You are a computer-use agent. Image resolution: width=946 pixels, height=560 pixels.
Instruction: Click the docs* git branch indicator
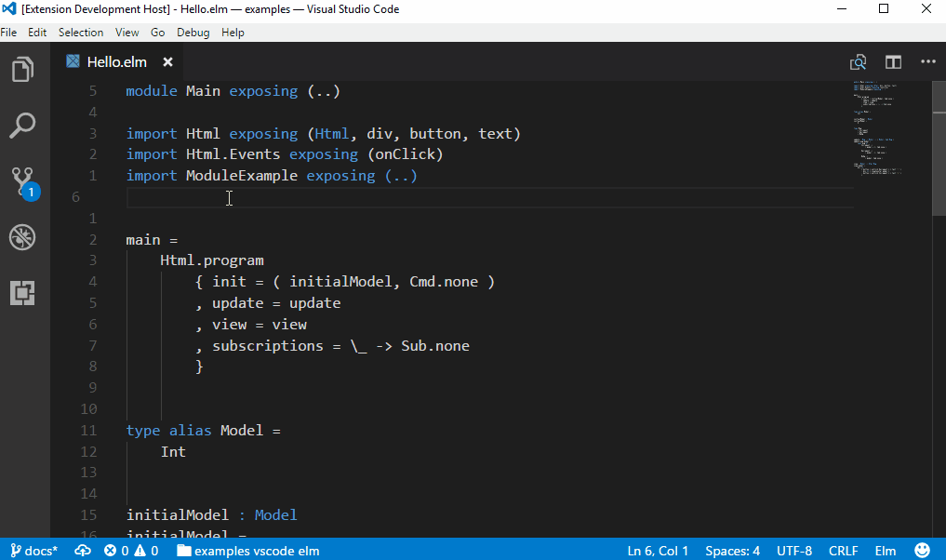(33, 551)
